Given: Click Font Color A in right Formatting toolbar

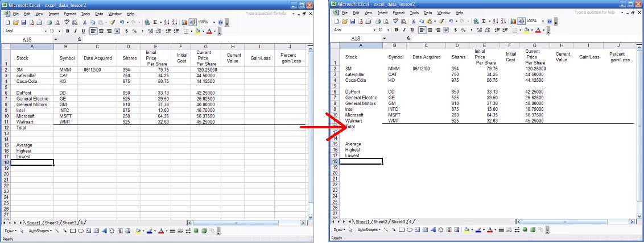Looking at the screenshot, I should point(538,30).
